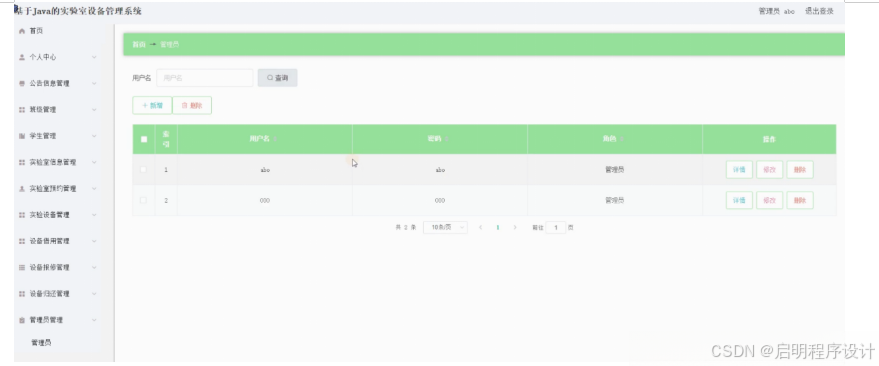The width and height of the screenshot is (879, 366).
Task: Expand the 公告信息管理 chevron
Action: point(94,84)
